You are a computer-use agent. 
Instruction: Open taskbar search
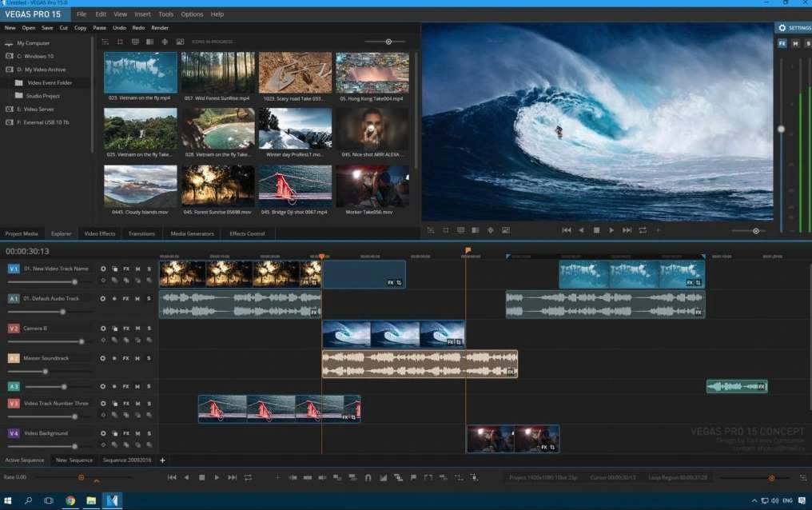(x=28, y=500)
